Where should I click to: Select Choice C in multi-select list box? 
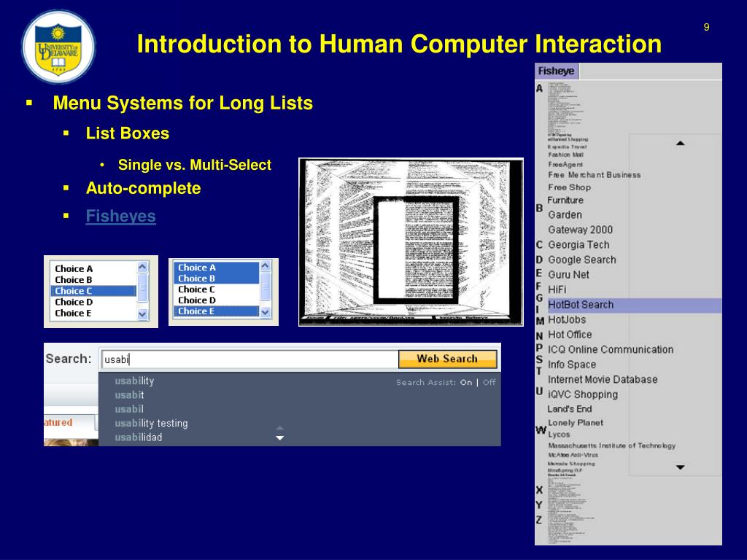[x=216, y=289]
